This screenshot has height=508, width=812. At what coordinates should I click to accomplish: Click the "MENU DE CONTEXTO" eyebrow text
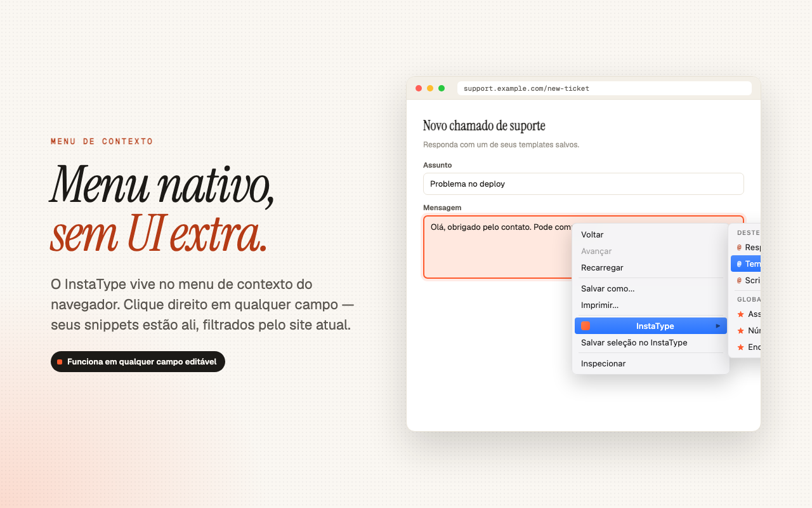point(102,142)
